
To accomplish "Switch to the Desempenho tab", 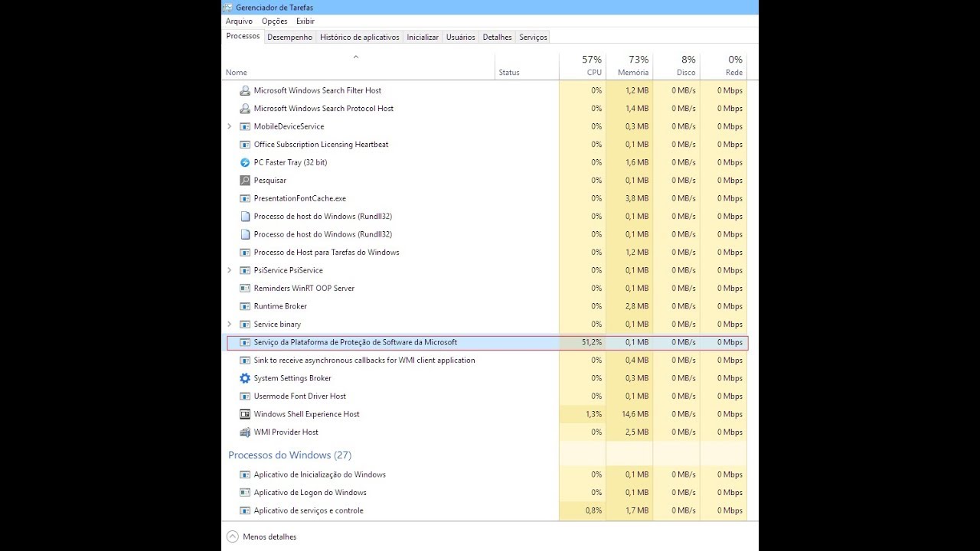I will point(290,37).
